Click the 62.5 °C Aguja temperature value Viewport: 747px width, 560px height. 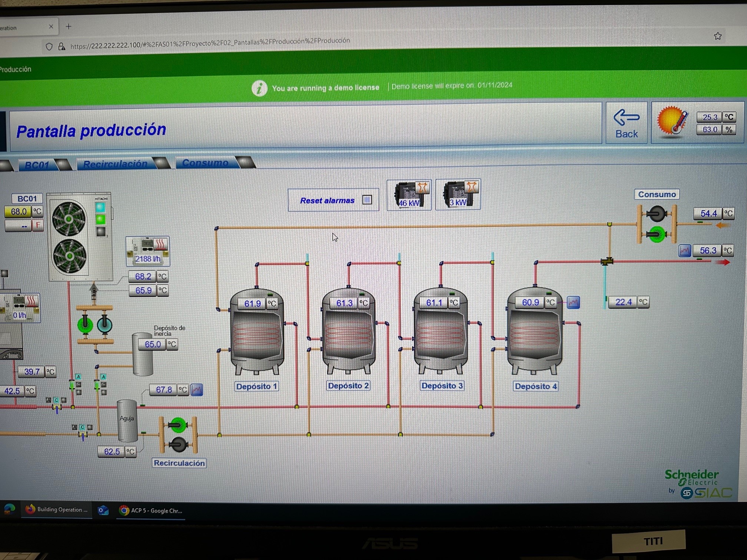click(x=111, y=452)
